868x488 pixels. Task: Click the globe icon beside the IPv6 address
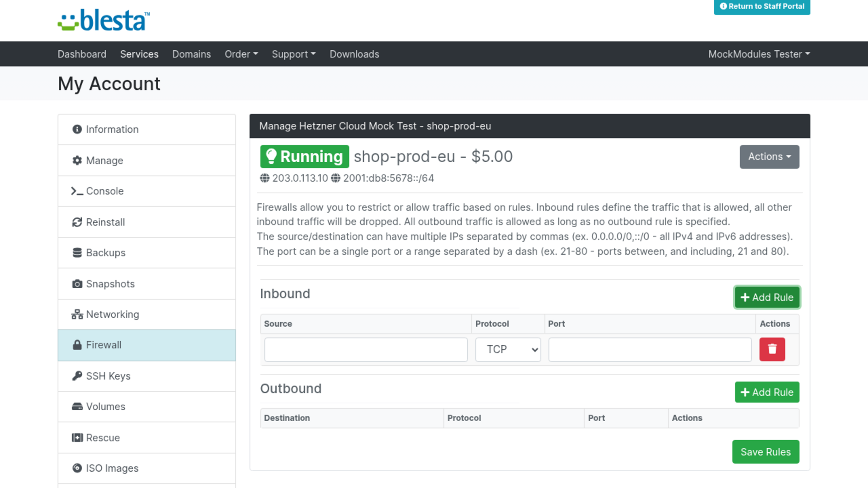pyautogui.click(x=335, y=178)
